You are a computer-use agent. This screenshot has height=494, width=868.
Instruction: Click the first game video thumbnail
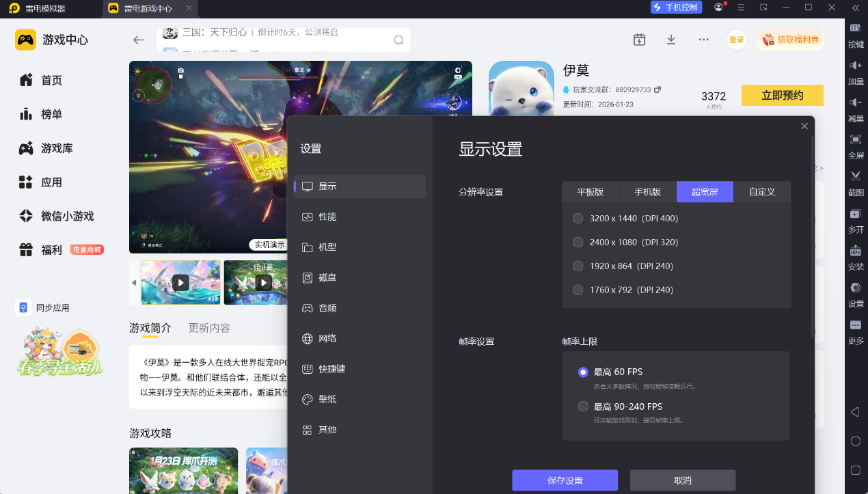[x=180, y=282]
